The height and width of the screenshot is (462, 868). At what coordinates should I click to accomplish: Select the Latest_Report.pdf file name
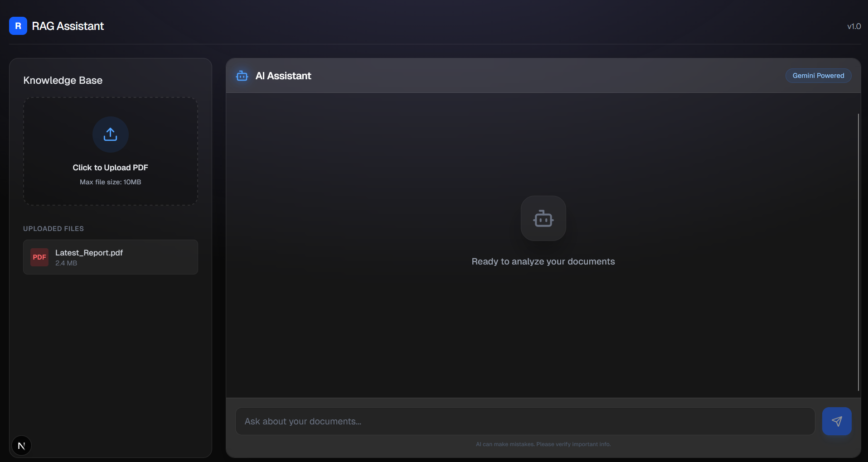pos(89,253)
